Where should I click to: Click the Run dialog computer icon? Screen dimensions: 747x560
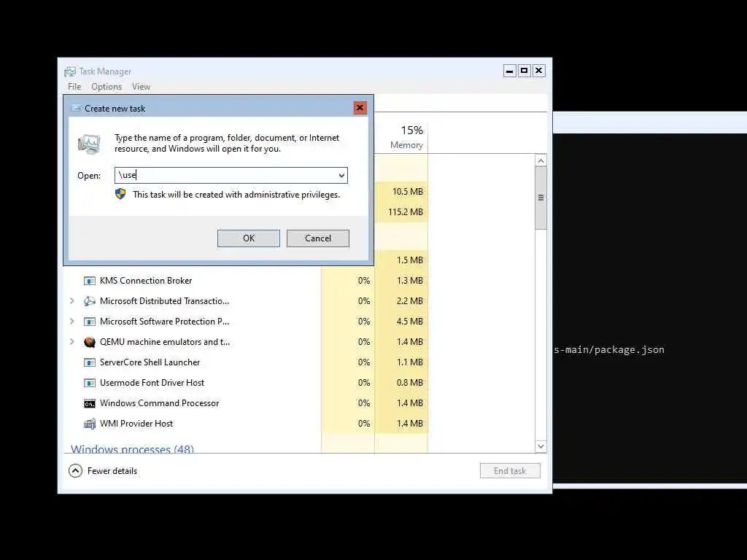click(89, 144)
